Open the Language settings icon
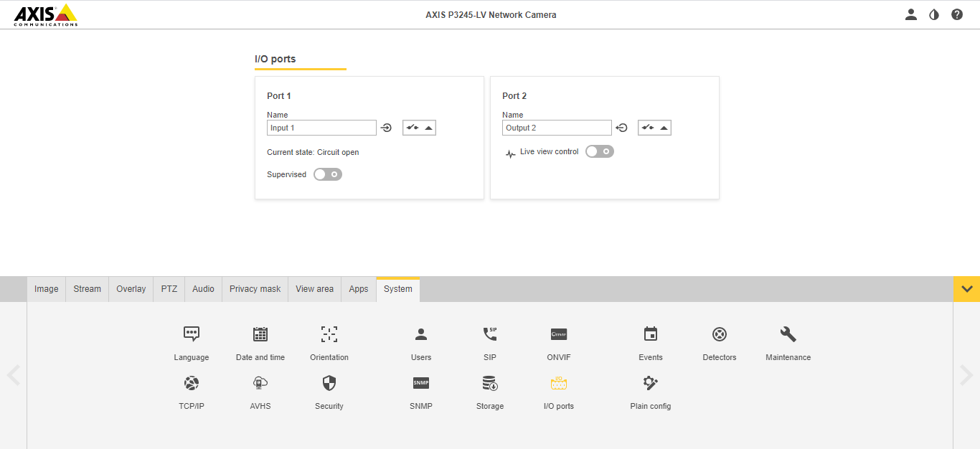This screenshot has width=980, height=449. coord(192,334)
